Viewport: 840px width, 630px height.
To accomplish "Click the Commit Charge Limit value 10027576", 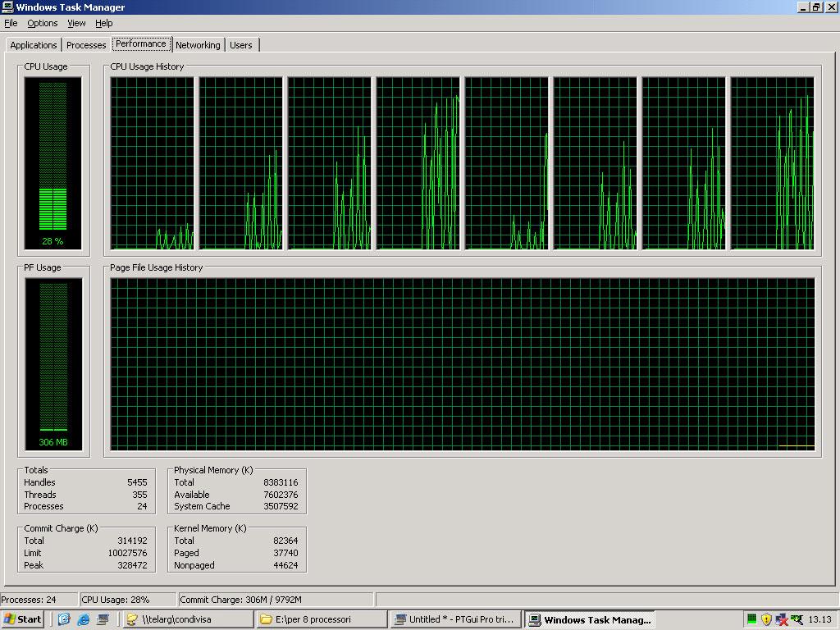I will click(127, 553).
